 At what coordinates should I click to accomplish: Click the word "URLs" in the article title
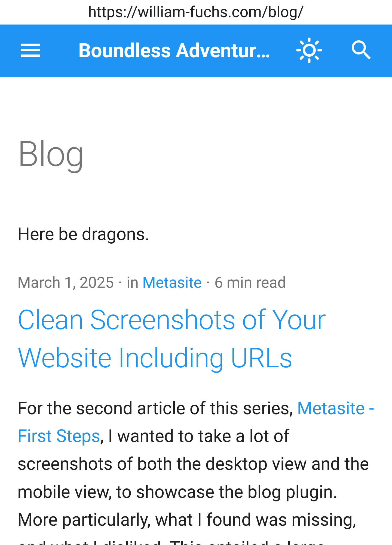[261, 358]
